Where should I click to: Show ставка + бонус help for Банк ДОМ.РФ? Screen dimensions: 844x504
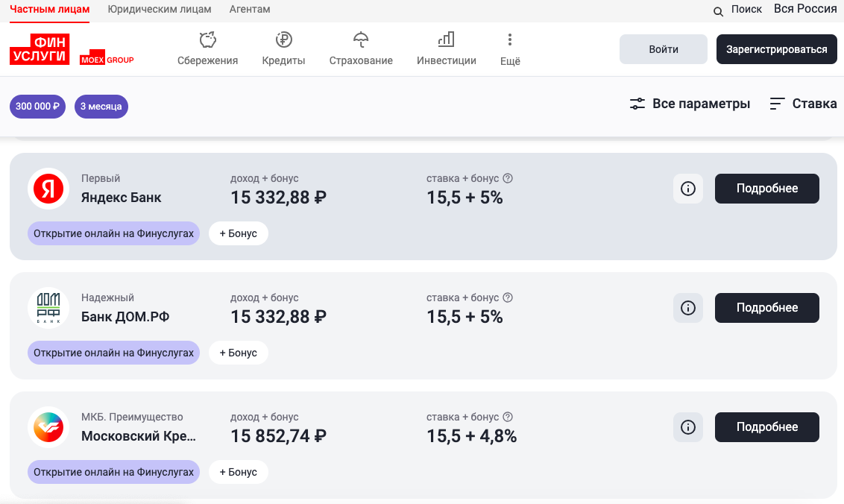[508, 297]
